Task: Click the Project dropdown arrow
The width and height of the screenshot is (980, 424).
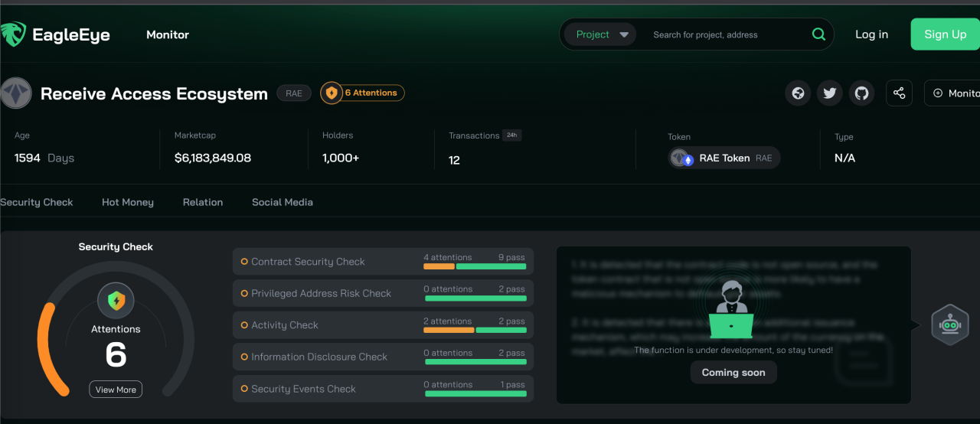Action: coord(624,34)
